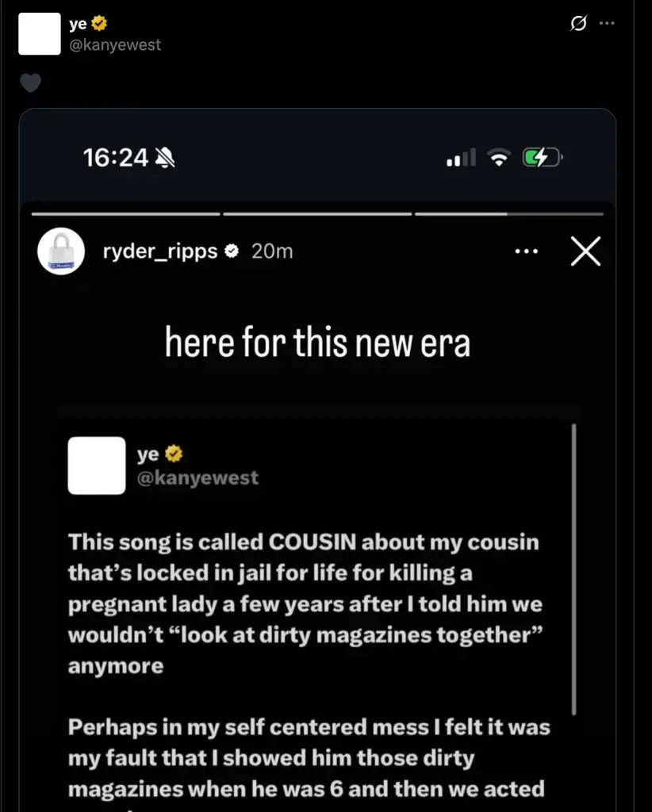
Task: Click the green charging battery icon
Action: tap(542, 159)
